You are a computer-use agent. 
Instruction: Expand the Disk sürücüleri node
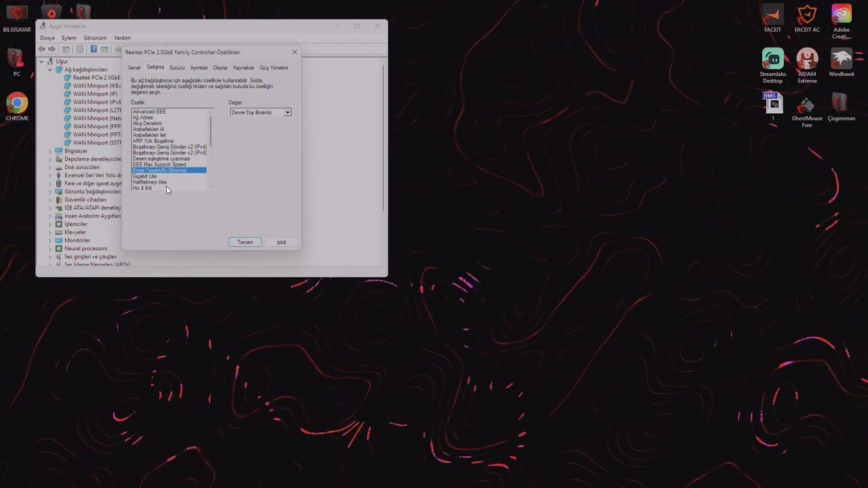(50, 167)
